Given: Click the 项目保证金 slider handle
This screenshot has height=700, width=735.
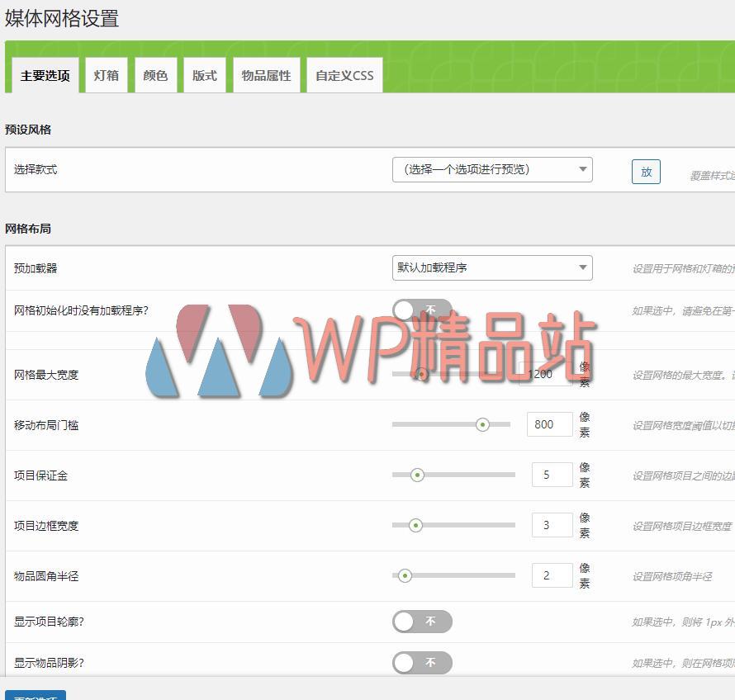Looking at the screenshot, I should coord(417,475).
